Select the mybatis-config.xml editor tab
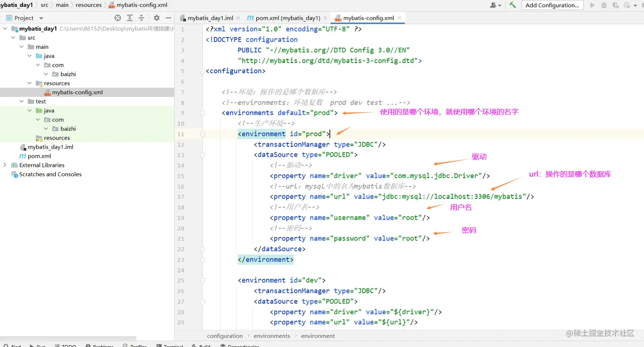 click(x=368, y=18)
